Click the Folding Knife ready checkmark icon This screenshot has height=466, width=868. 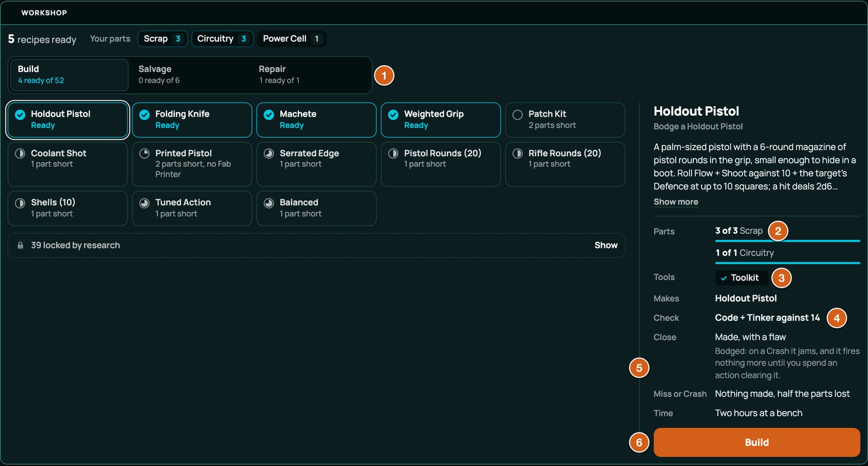(x=144, y=114)
